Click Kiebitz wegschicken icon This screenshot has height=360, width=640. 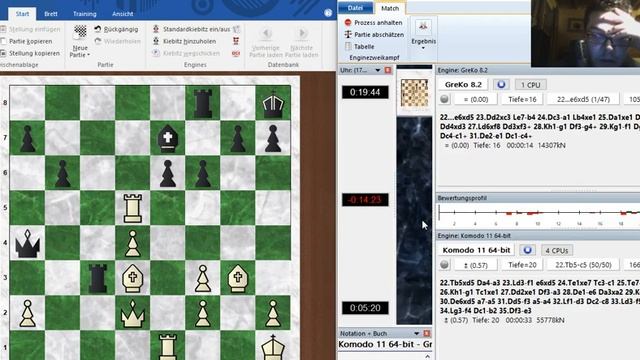coord(156,53)
